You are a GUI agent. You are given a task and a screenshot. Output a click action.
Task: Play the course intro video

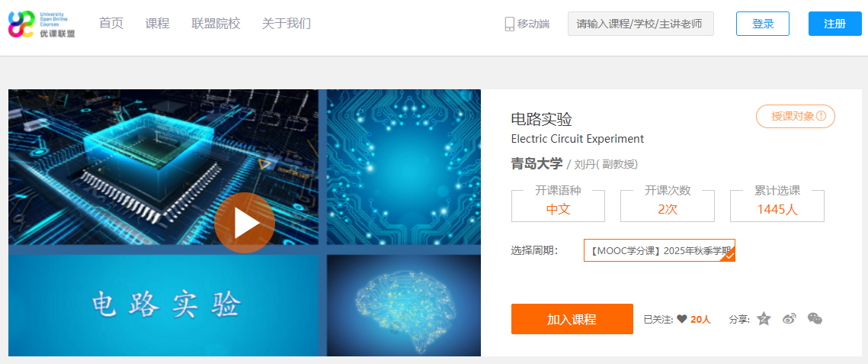point(244,223)
